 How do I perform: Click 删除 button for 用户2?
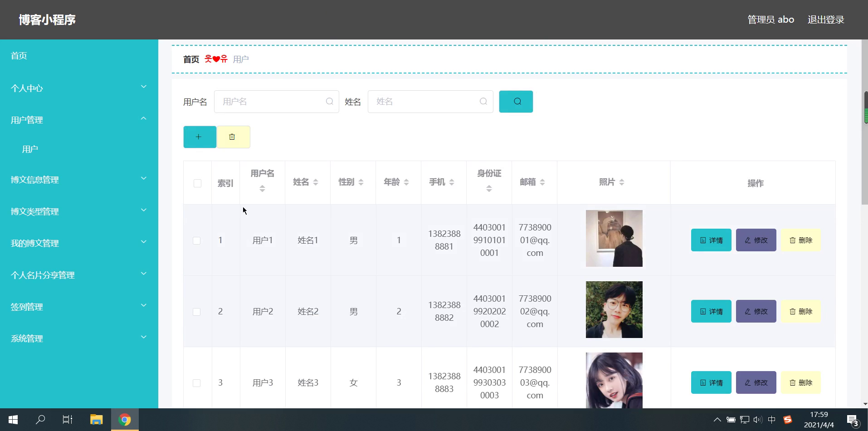pos(801,311)
